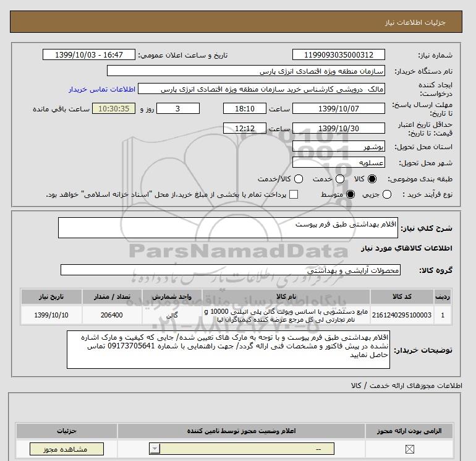Open اطلاعات تماس خریدار link

102,89
